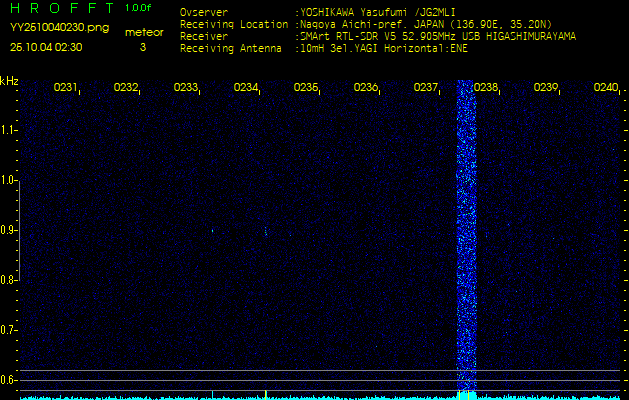Click the 0233 time marker
Viewport: 629px width, 400px height.
(x=185, y=87)
